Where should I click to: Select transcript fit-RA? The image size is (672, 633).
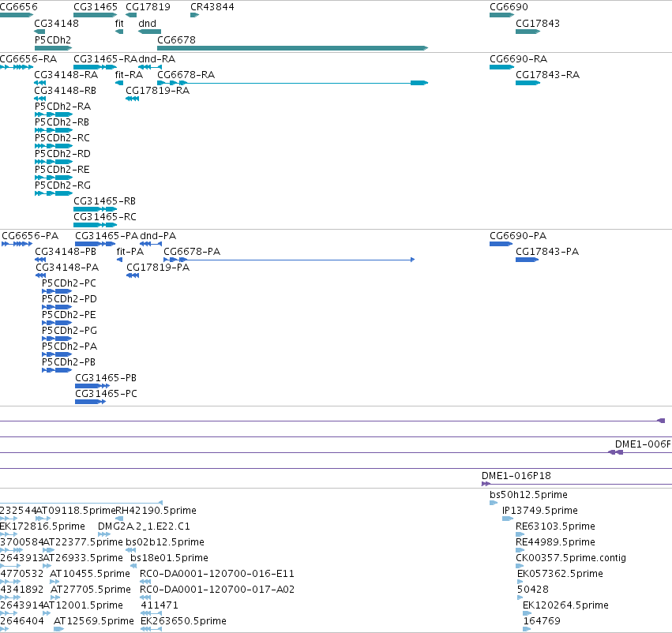pos(129,74)
